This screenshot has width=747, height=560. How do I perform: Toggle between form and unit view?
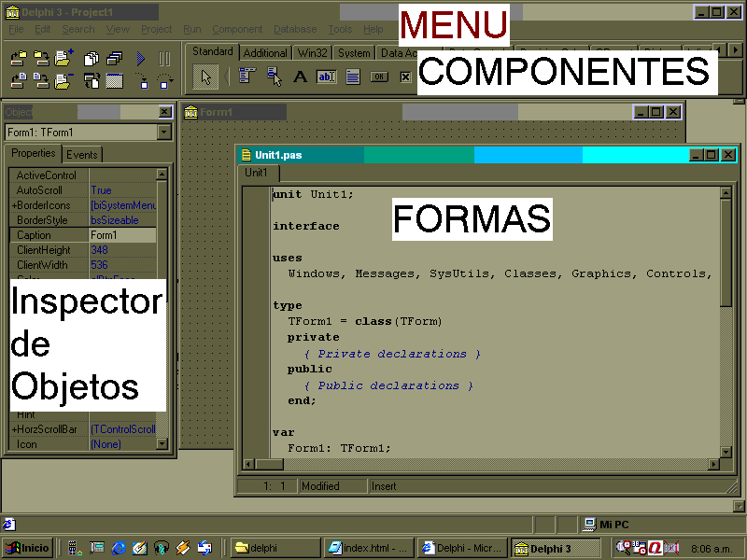point(92,80)
